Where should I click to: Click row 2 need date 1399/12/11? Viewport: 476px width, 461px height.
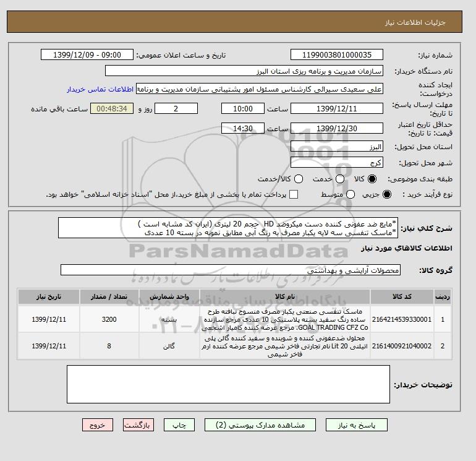click(49, 346)
